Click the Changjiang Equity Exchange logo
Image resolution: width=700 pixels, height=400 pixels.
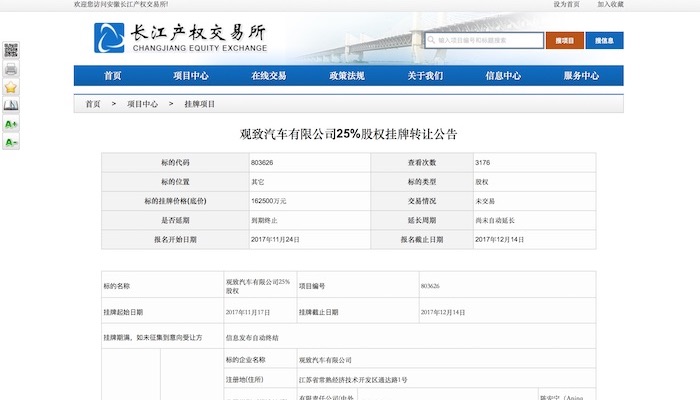(180, 38)
